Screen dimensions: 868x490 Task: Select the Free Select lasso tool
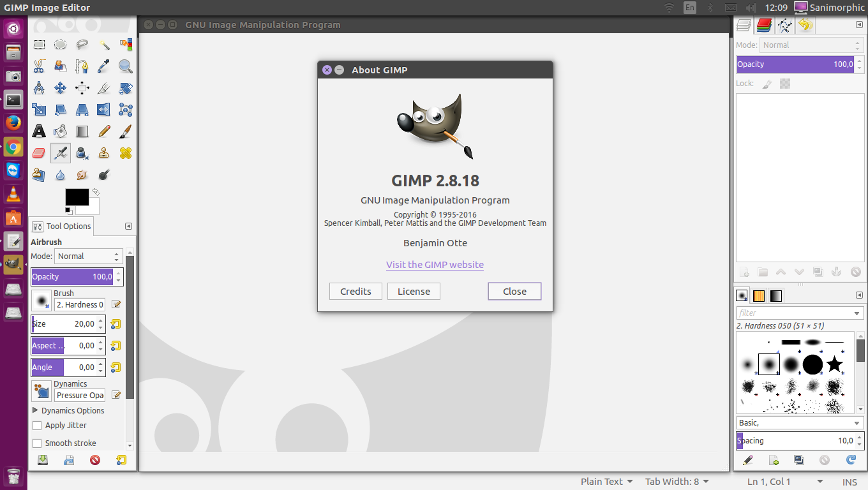coord(82,45)
